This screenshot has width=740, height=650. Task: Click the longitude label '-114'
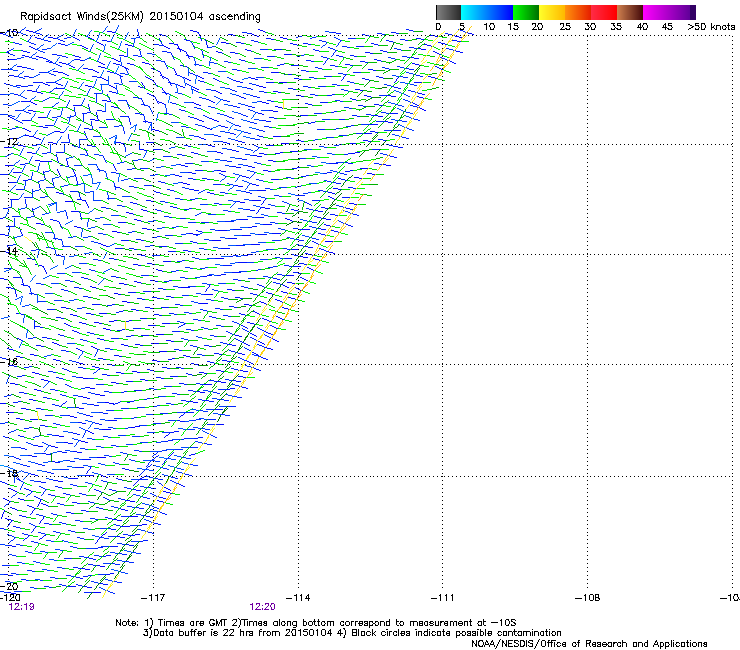tap(298, 598)
